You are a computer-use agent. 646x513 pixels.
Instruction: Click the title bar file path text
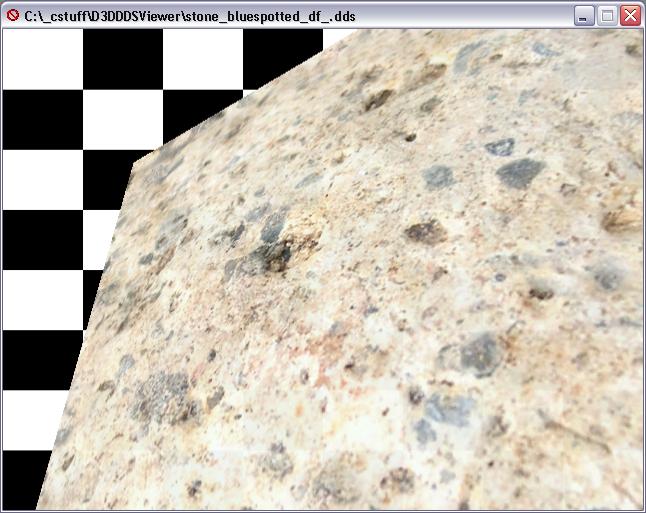(190, 16)
